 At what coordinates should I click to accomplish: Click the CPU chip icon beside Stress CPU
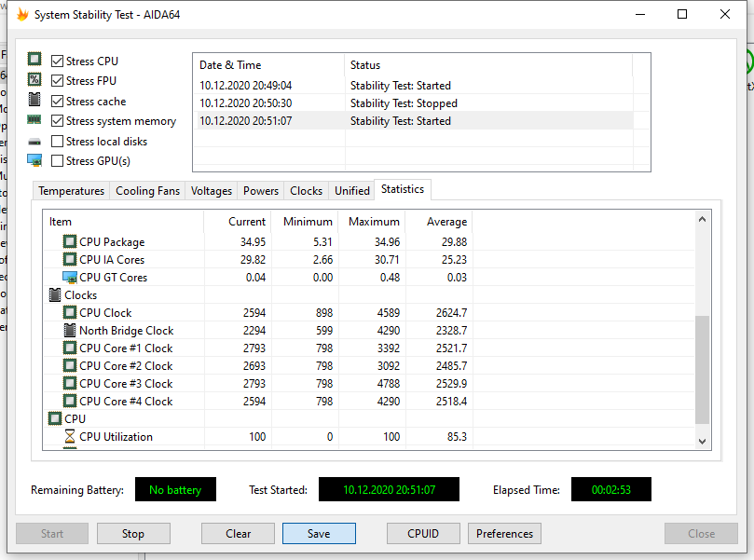(34, 61)
